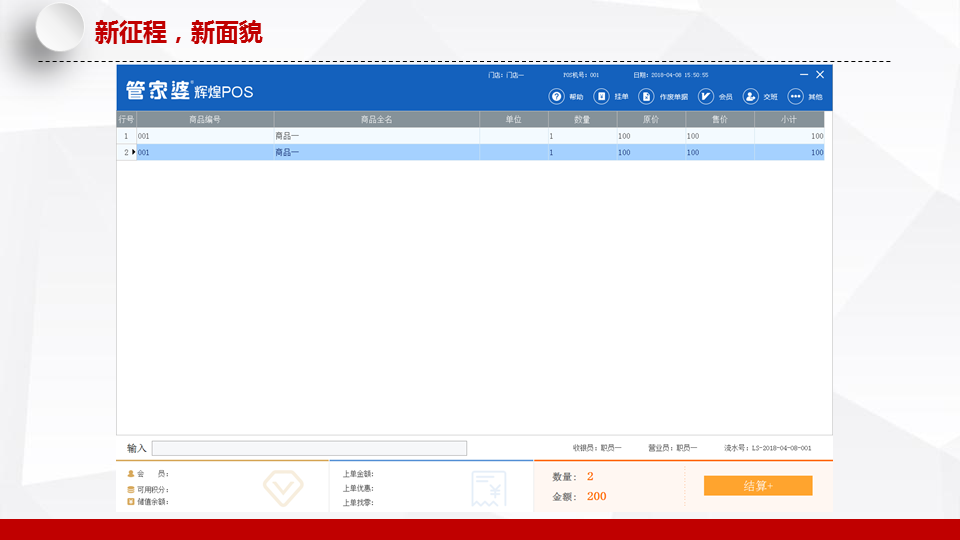This screenshot has width=960, height=540.
Task: Click the receipt yen icon in bottom panel
Action: 488,488
